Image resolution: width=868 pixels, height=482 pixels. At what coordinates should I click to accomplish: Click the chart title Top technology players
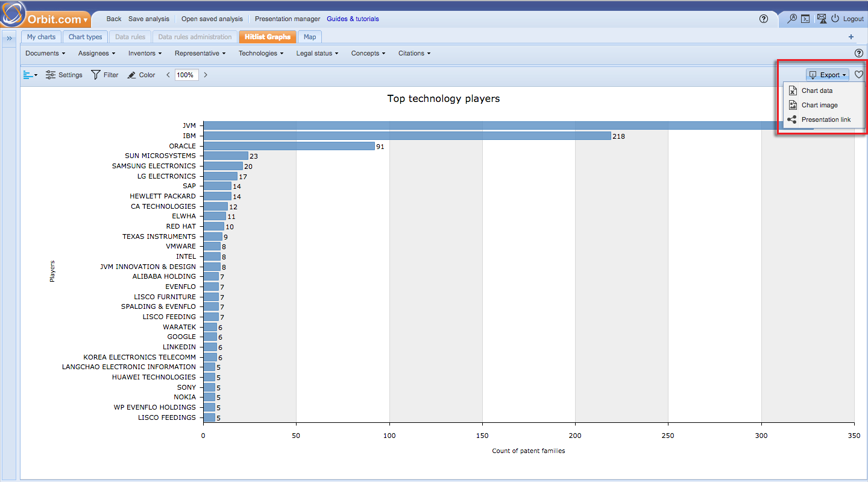coord(444,98)
